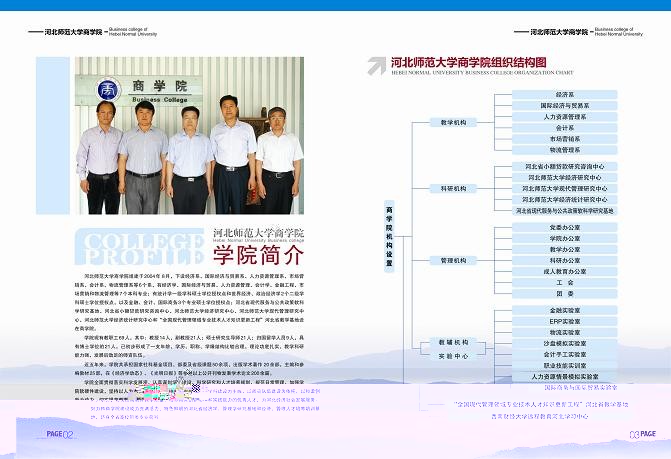Select the 人力资源情景模拟实验室 box

(x=564, y=377)
